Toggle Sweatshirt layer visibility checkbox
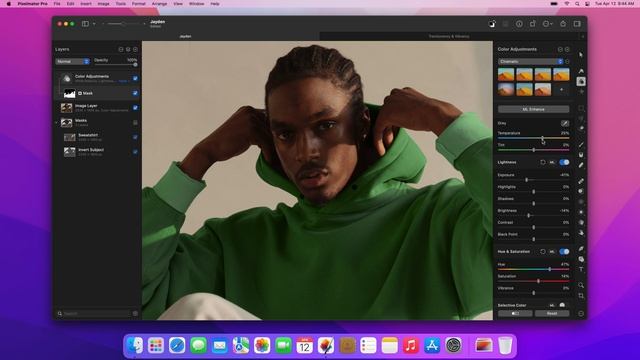The image size is (640, 360). [x=135, y=137]
